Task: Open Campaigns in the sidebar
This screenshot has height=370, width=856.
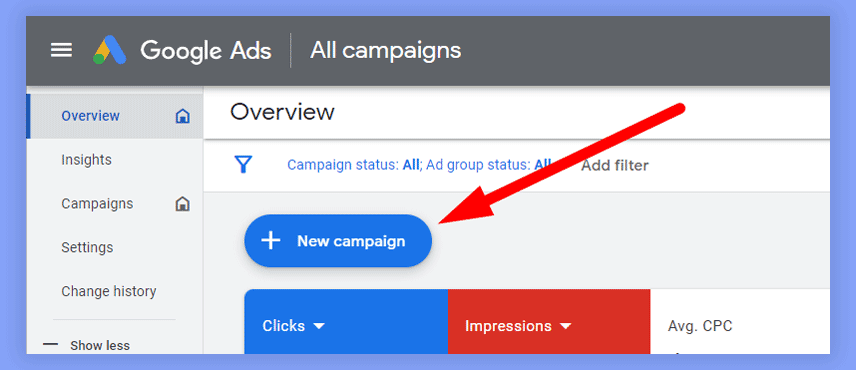Action: point(97,204)
